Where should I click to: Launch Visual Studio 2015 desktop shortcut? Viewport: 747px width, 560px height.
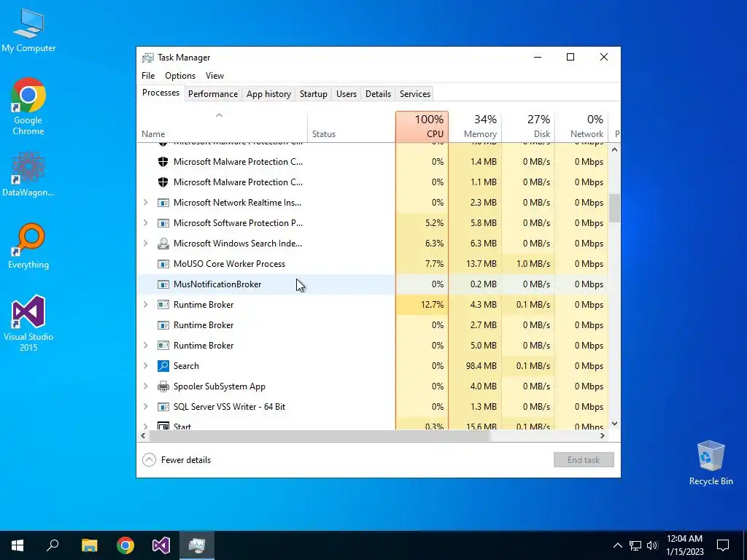28,323
